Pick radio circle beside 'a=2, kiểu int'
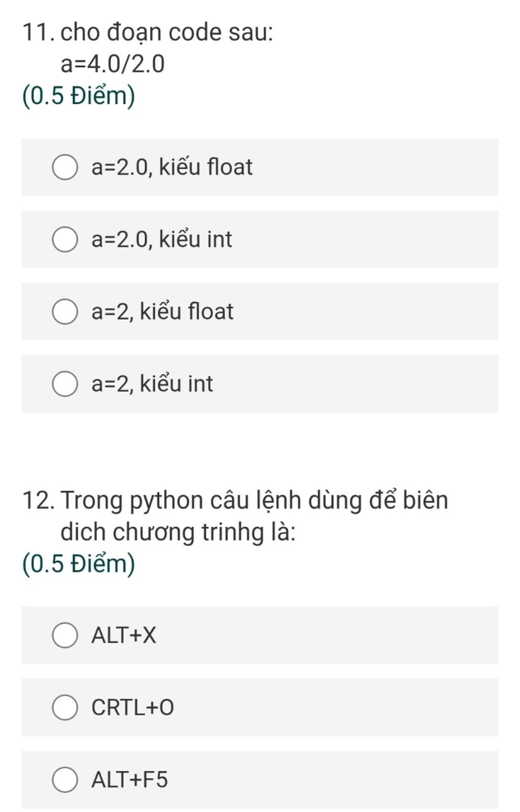 tap(65, 384)
